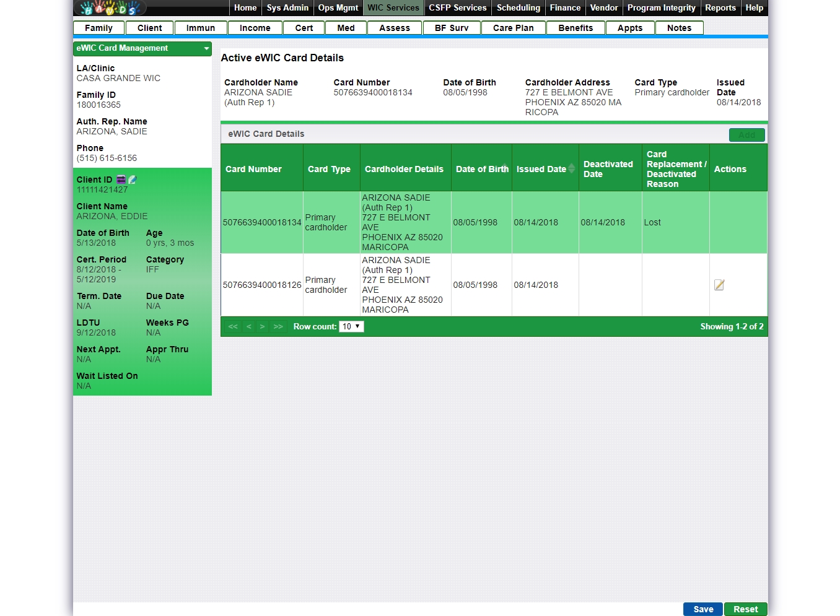Click the edit pencil icon beside Client ID
The width and height of the screenshot is (840, 616).
pos(132,180)
